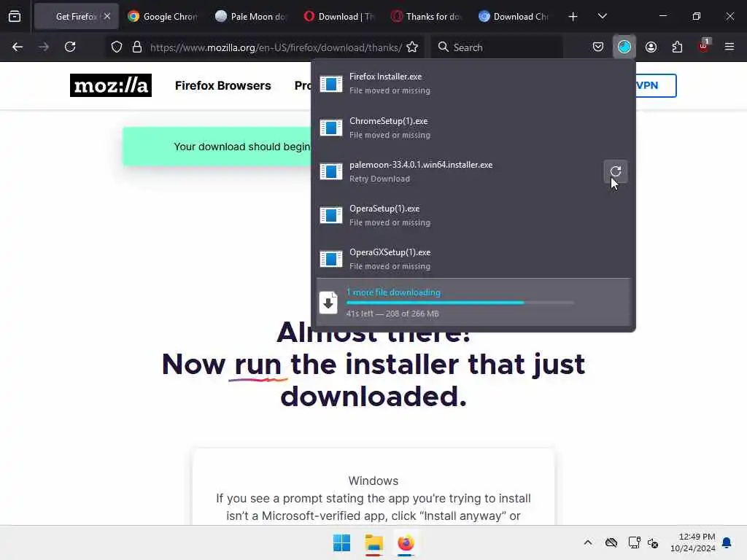Screen dimensions: 747x560
Task: Click the OperaSetup(1).exe file icon
Action: 330,215
